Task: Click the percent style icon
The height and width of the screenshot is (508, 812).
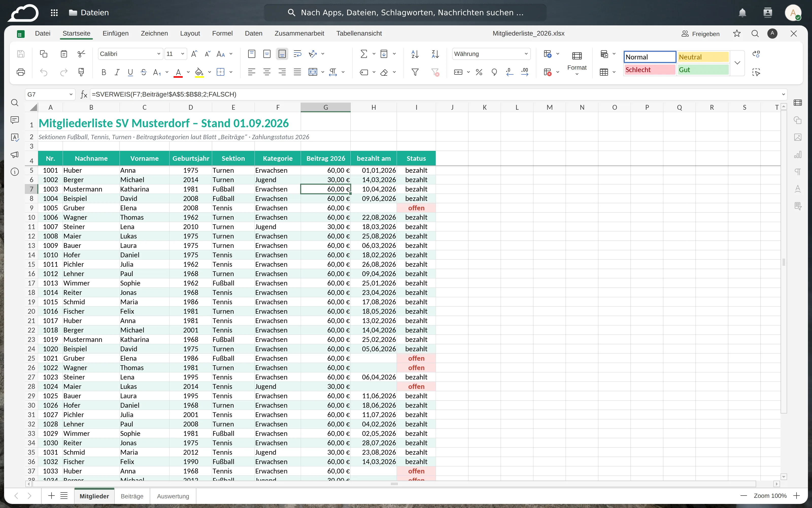Action: click(479, 72)
